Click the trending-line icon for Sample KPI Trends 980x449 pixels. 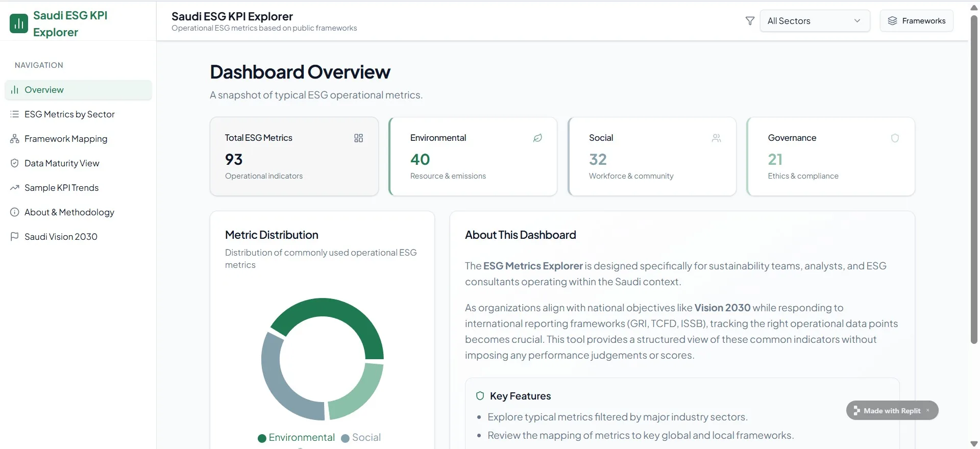point(15,188)
